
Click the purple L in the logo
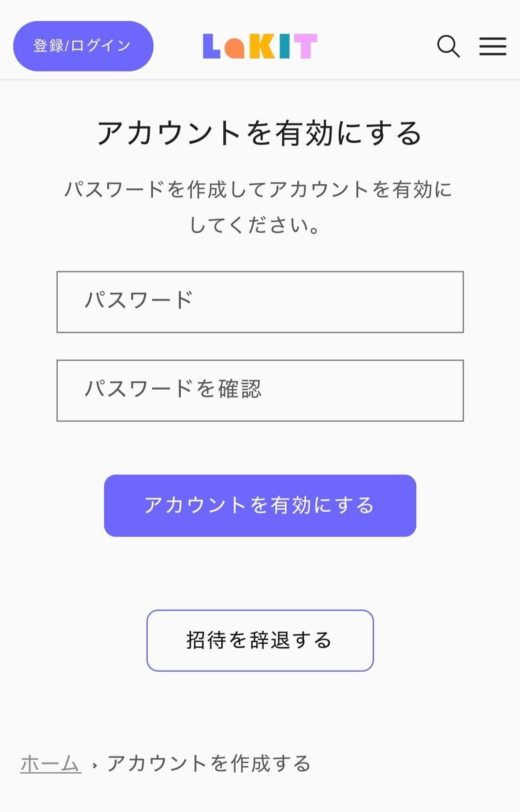pos(211,46)
